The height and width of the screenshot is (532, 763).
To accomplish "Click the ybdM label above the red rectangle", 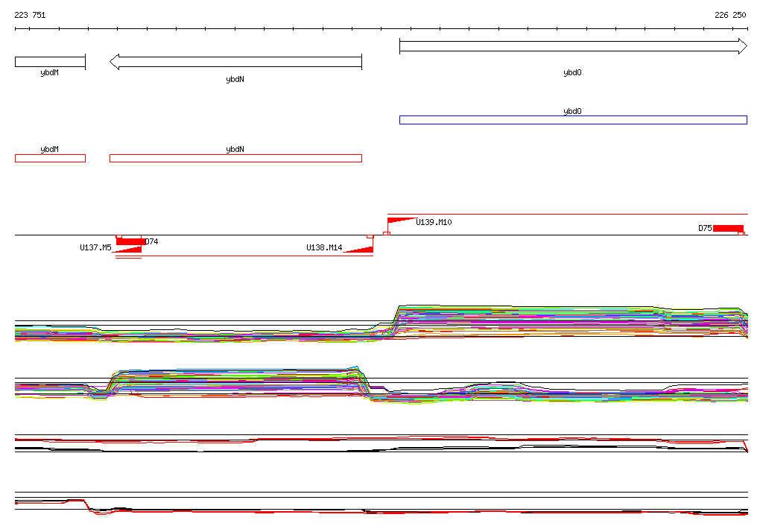I will (x=50, y=149).
